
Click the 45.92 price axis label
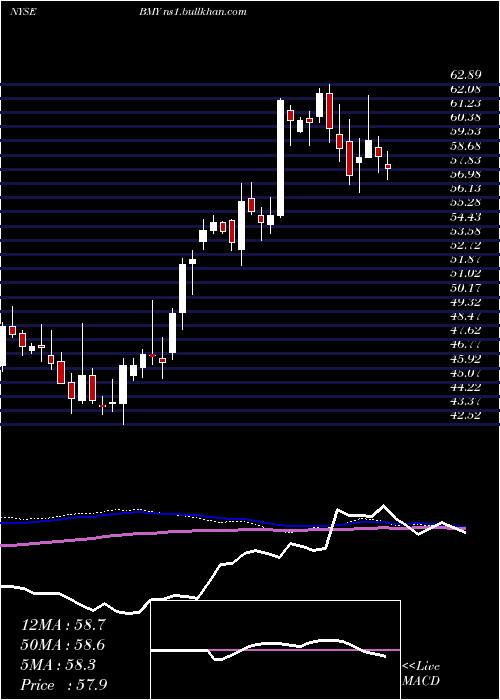click(x=465, y=359)
